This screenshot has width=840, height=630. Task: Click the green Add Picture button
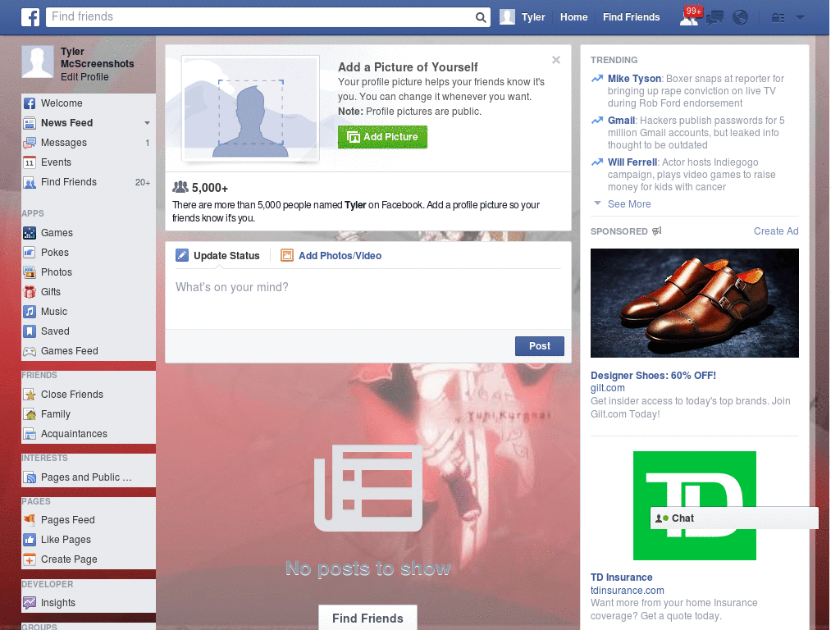(382, 137)
